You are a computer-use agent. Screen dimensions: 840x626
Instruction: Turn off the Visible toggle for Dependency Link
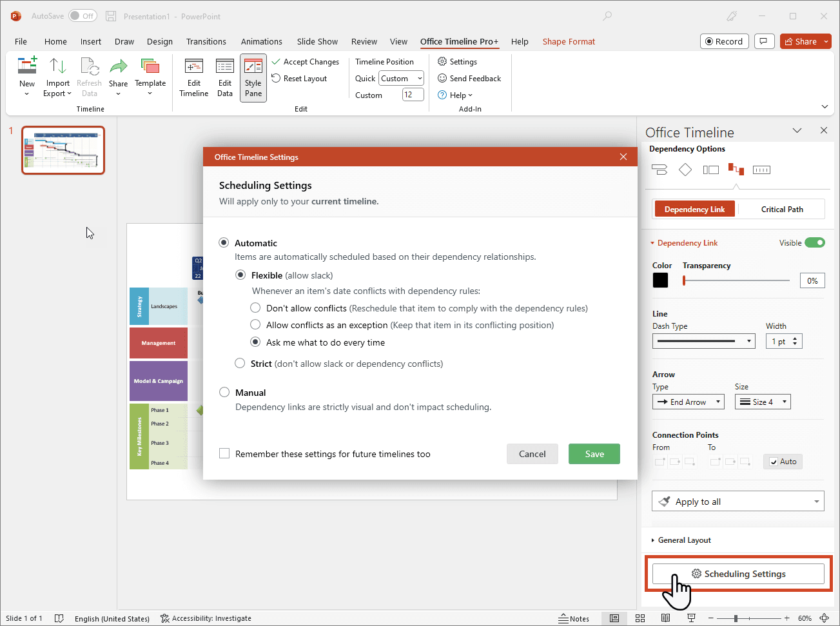point(816,242)
